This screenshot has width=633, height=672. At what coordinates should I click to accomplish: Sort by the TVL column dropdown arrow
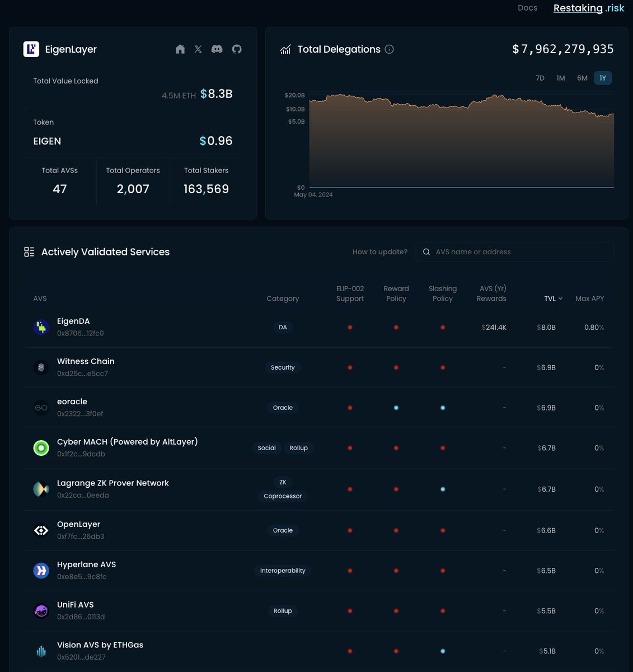tap(561, 299)
